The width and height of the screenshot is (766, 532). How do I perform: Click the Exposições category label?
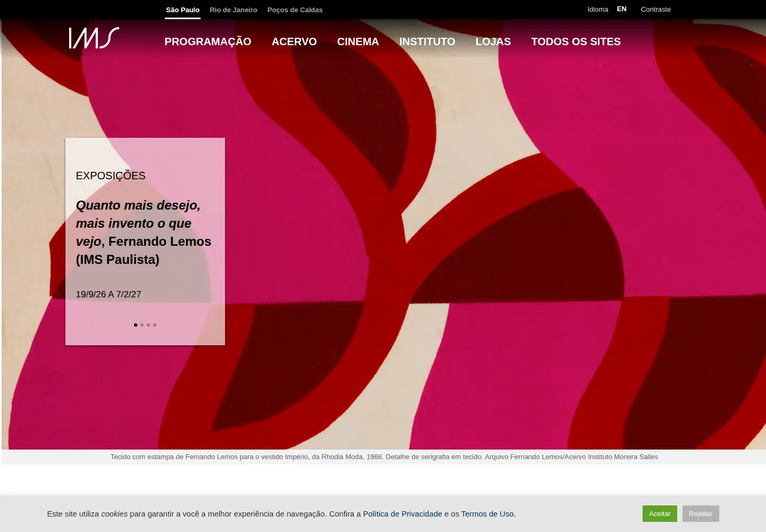click(x=111, y=176)
